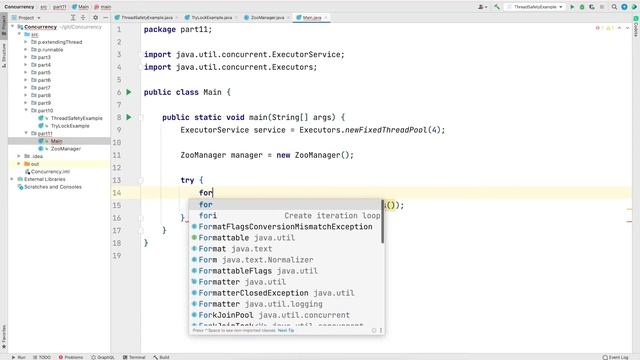Image resolution: width=640 pixels, height=360 pixels.
Task: Open run configuration dropdown ThreadSafetyExample
Action: point(535,7)
